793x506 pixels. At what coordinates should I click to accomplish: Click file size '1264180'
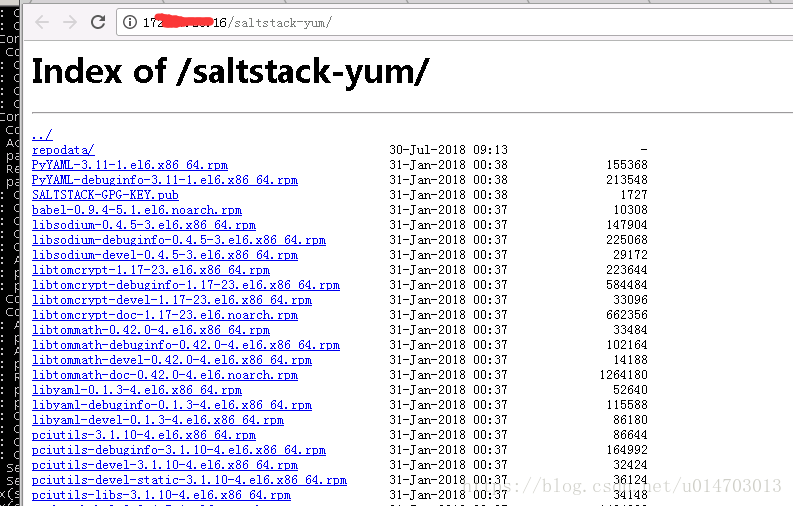623,375
